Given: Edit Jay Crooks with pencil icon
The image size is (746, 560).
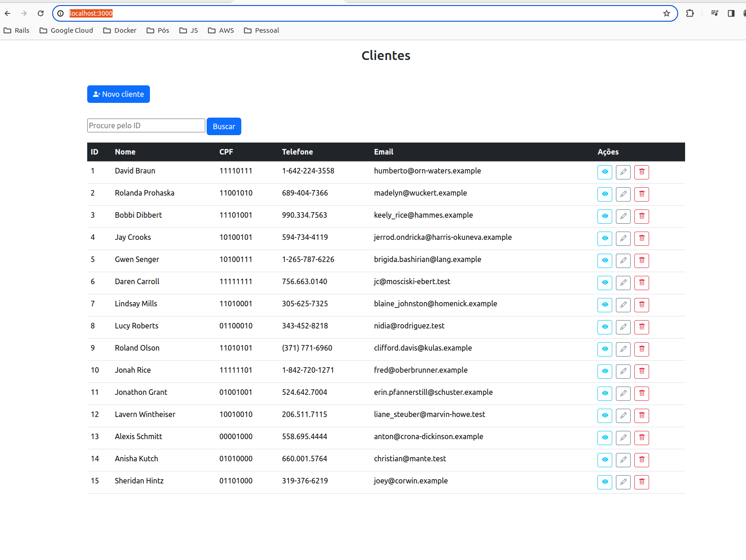Looking at the screenshot, I should (623, 238).
